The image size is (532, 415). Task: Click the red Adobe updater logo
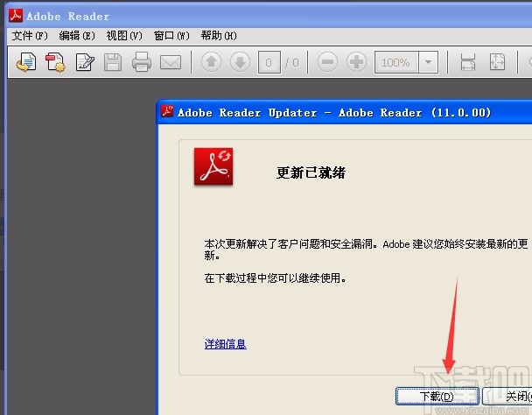pos(213,166)
